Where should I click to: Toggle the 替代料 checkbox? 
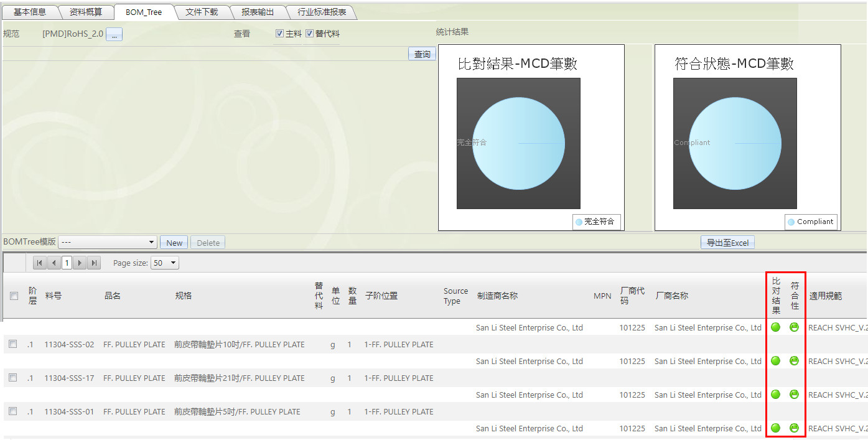coord(309,34)
